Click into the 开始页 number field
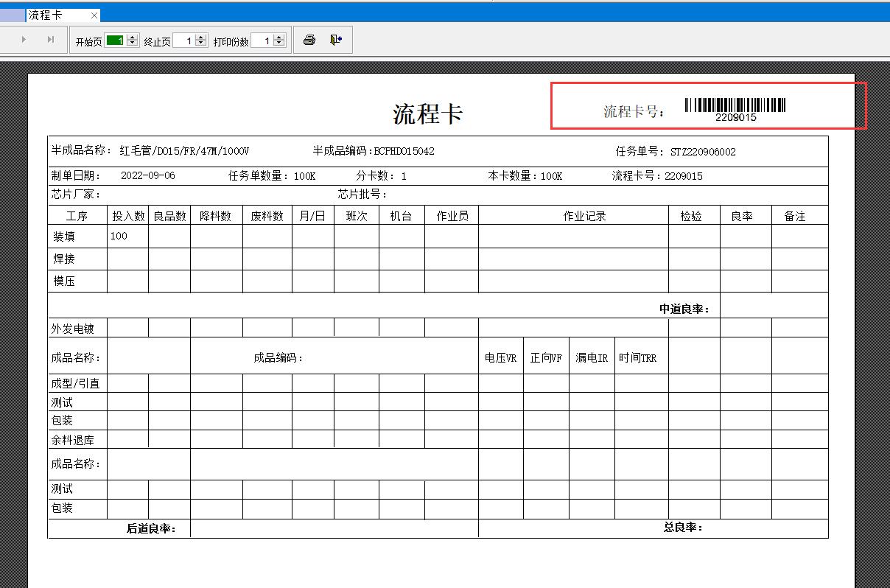The image size is (890, 588). [115, 41]
